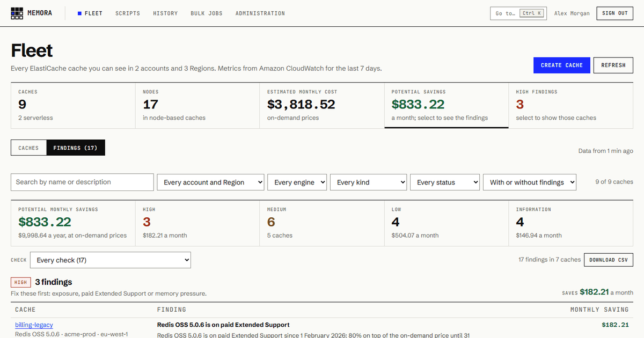Image resolution: width=644 pixels, height=338 pixels.
Task: Click the red HIGH severity badge
Action: tap(21, 282)
